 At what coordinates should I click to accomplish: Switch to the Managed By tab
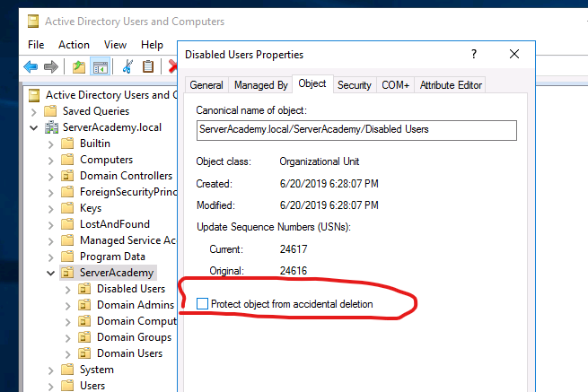coord(261,85)
